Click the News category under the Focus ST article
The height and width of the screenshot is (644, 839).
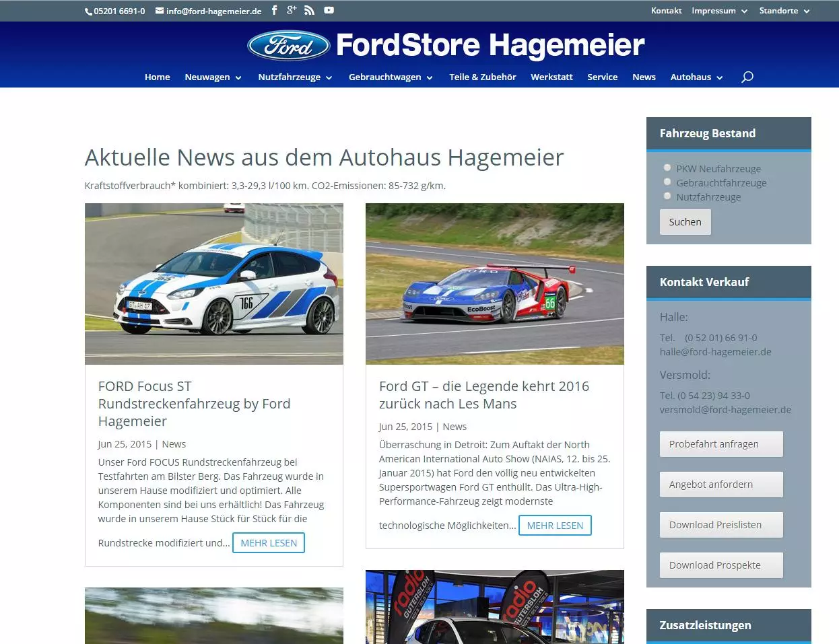point(174,444)
